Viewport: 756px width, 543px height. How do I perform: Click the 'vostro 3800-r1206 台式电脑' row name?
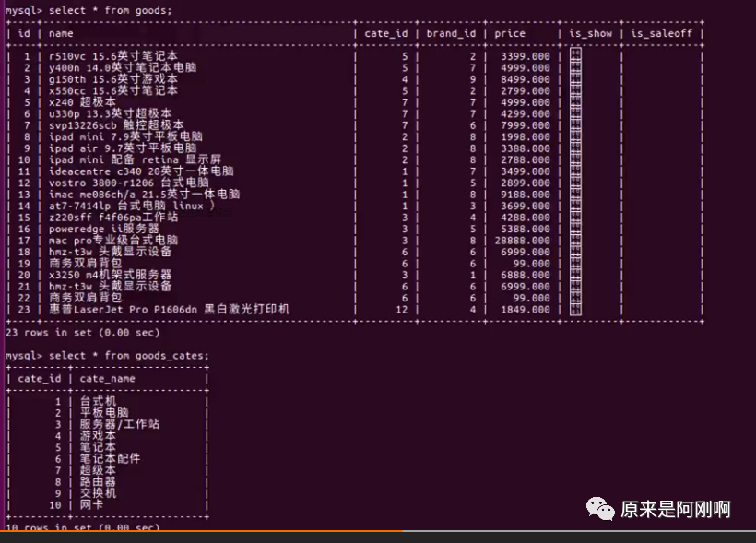pos(129,183)
